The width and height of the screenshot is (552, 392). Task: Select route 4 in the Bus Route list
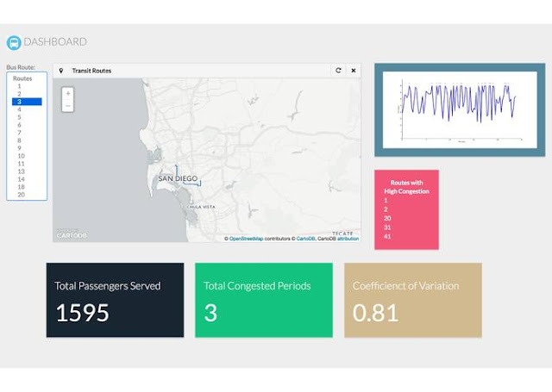tap(27, 109)
